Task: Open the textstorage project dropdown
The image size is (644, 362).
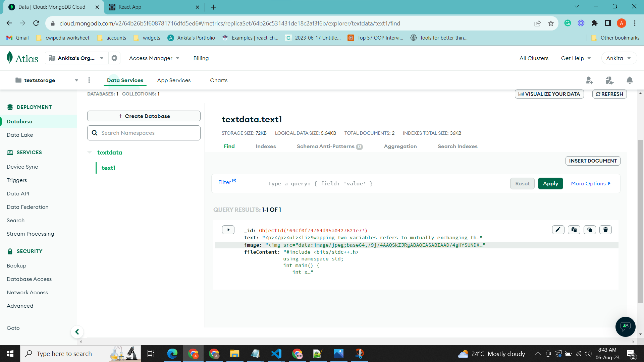Action: (76, 80)
